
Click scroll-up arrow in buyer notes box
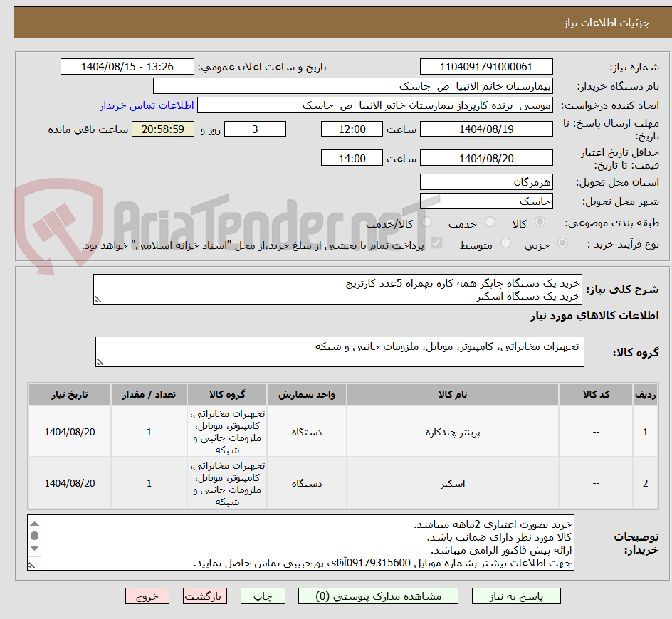coord(35,524)
